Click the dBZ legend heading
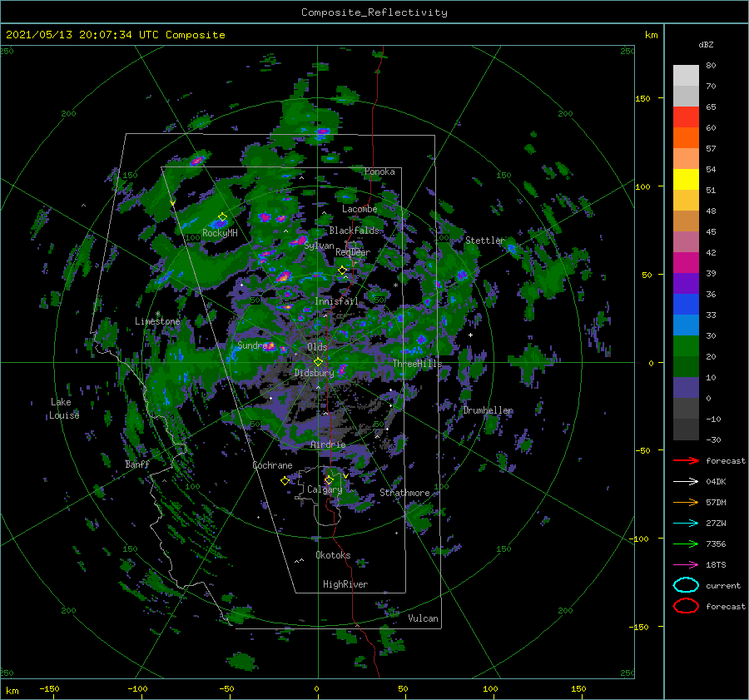 [x=706, y=44]
